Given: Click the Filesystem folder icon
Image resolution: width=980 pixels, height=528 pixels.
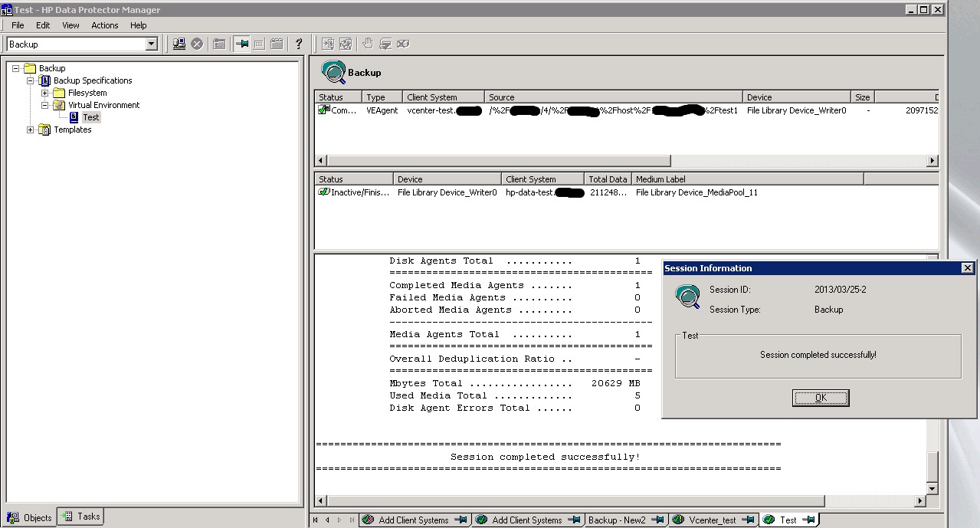Looking at the screenshot, I should pos(59,93).
